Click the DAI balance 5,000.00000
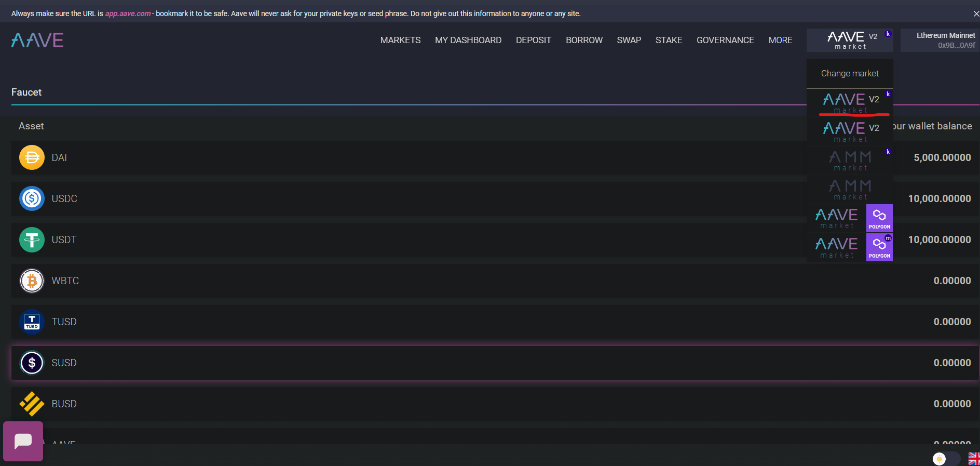 (x=942, y=157)
